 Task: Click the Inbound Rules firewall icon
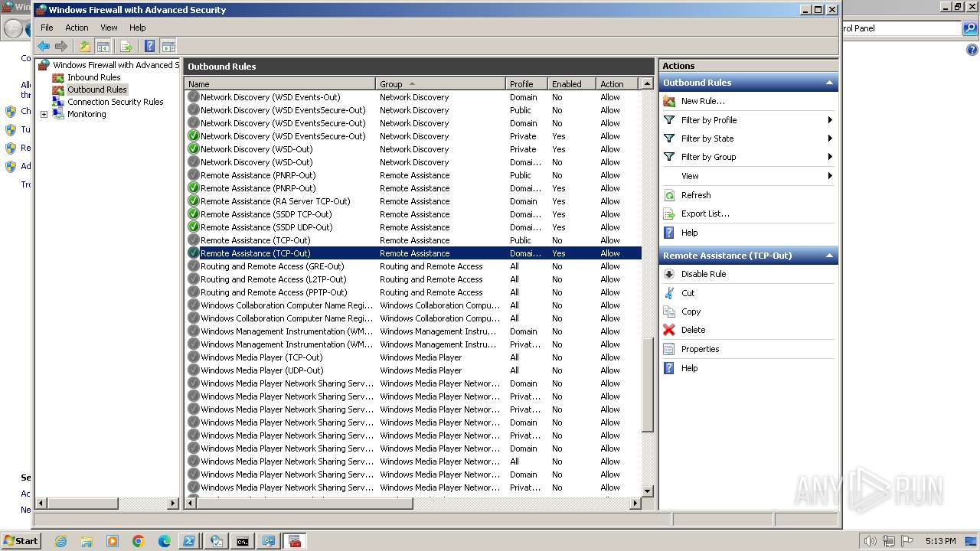click(58, 77)
